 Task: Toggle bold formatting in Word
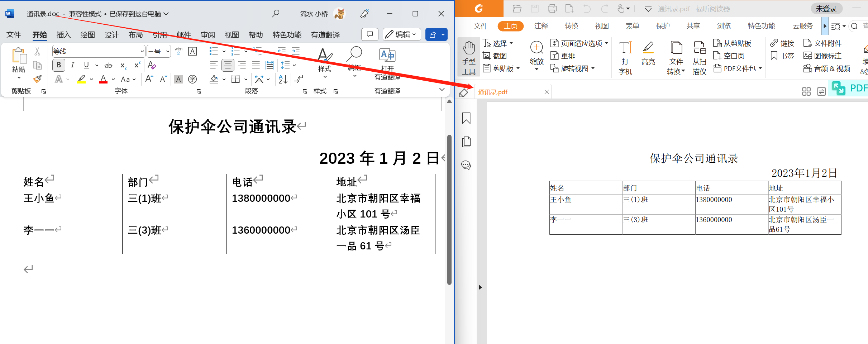pyautogui.click(x=58, y=65)
